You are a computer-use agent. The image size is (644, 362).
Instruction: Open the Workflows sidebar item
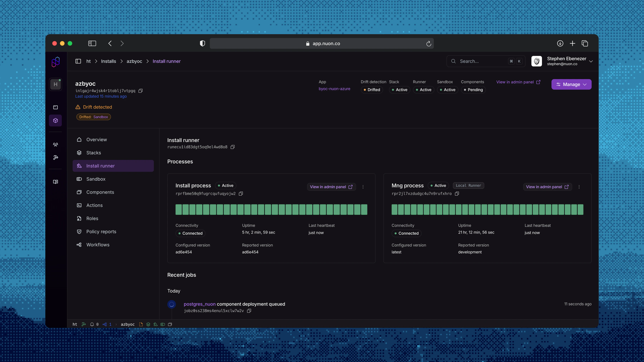[x=98, y=245]
